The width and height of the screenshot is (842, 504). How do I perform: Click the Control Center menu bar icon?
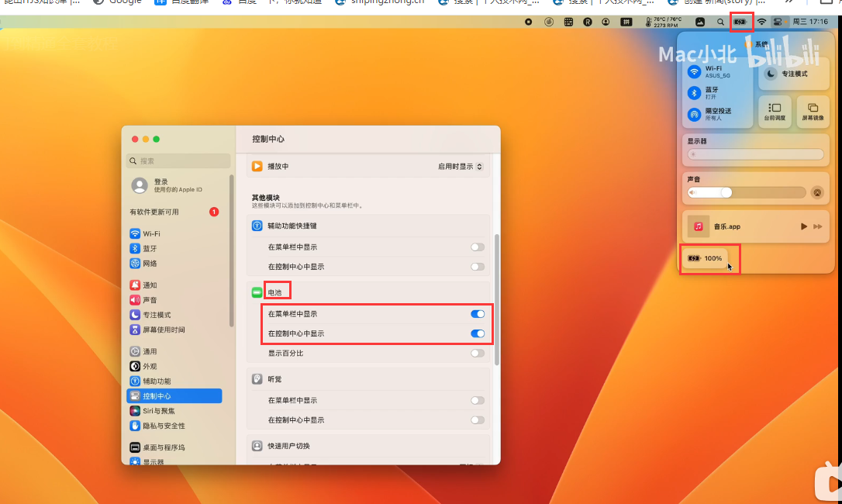pyautogui.click(x=778, y=22)
